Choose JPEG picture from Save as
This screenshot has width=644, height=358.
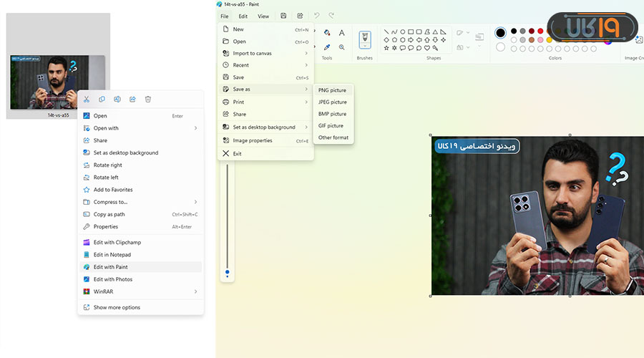[x=332, y=102]
